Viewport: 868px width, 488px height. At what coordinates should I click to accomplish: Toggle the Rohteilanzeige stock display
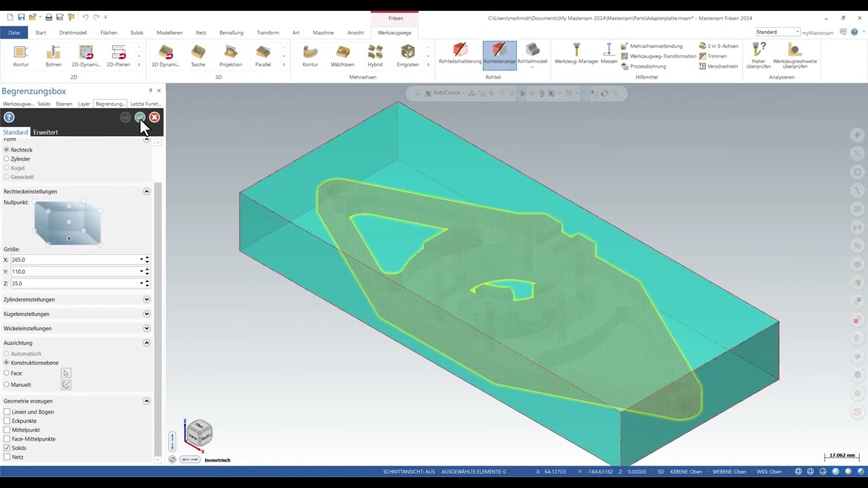coord(500,54)
